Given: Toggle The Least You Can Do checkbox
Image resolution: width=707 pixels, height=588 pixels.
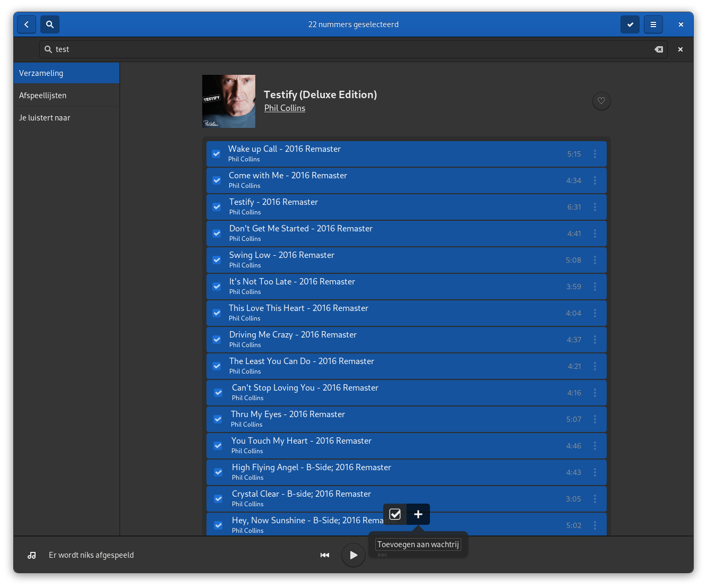Looking at the screenshot, I should [x=217, y=366].
